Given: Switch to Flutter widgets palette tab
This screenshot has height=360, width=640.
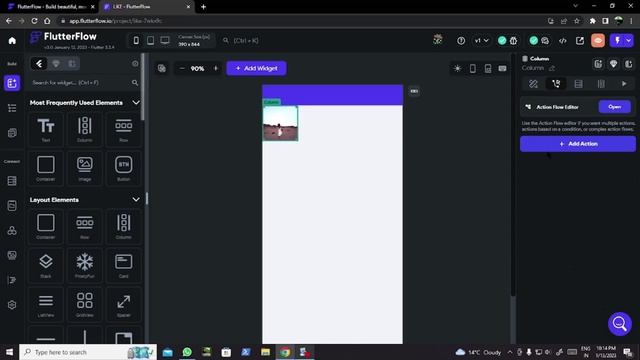Looking at the screenshot, I should coord(39,64).
